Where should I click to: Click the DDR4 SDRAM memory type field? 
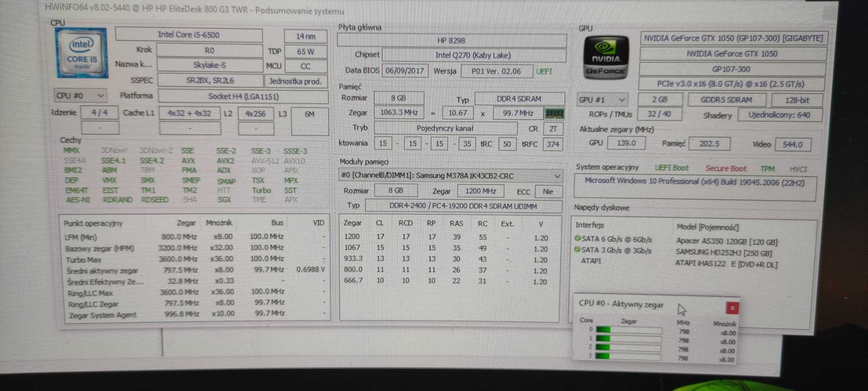[x=519, y=99]
